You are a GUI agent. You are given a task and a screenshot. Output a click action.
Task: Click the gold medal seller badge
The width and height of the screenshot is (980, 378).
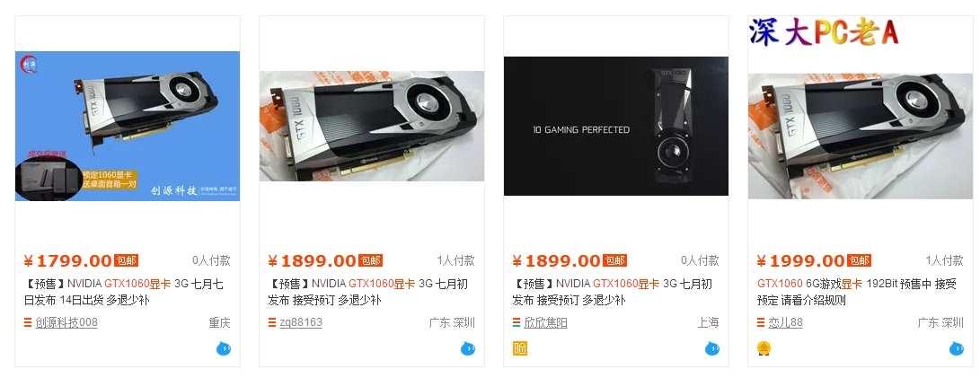coord(764,348)
